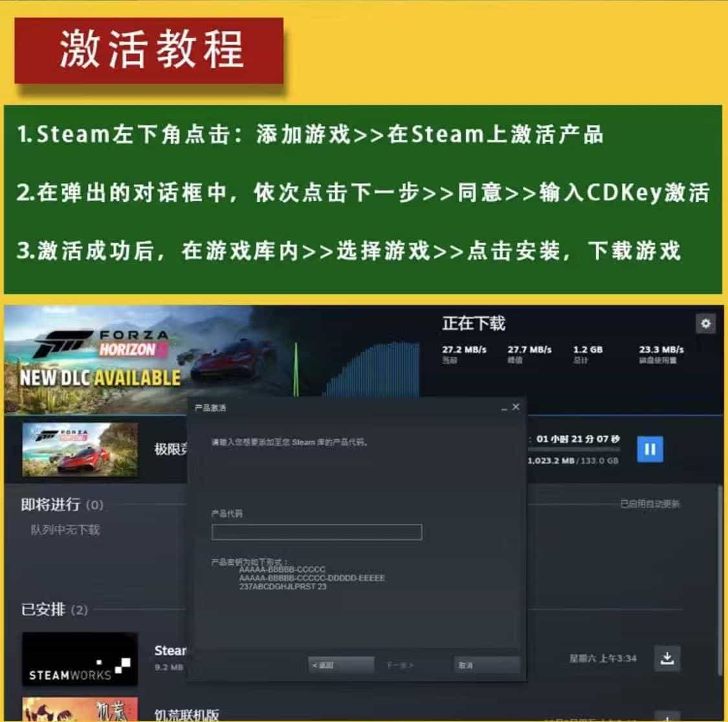Click the 激活教程 title banner
This screenshot has width=728, height=722.
point(149,50)
